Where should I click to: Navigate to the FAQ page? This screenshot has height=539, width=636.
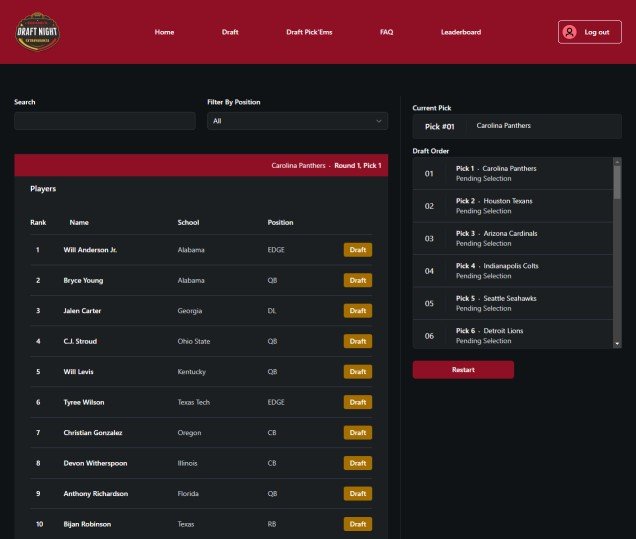click(x=386, y=32)
